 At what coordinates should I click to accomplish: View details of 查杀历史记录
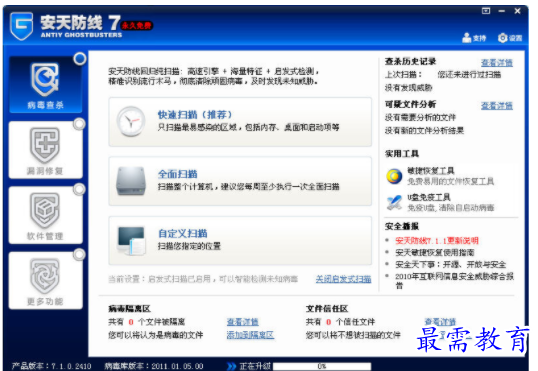coord(497,63)
